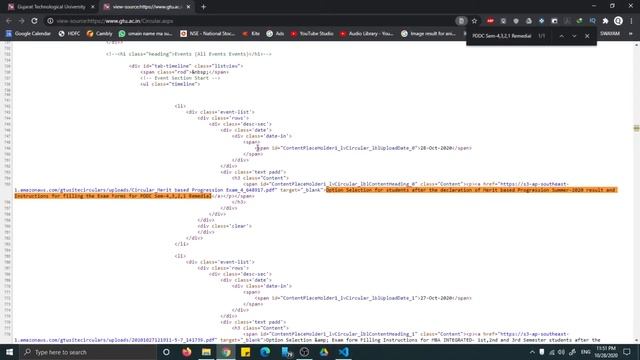This screenshot has height=360, width=640.
Task: Close the view-source tab
Action: [x=188, y=7]
